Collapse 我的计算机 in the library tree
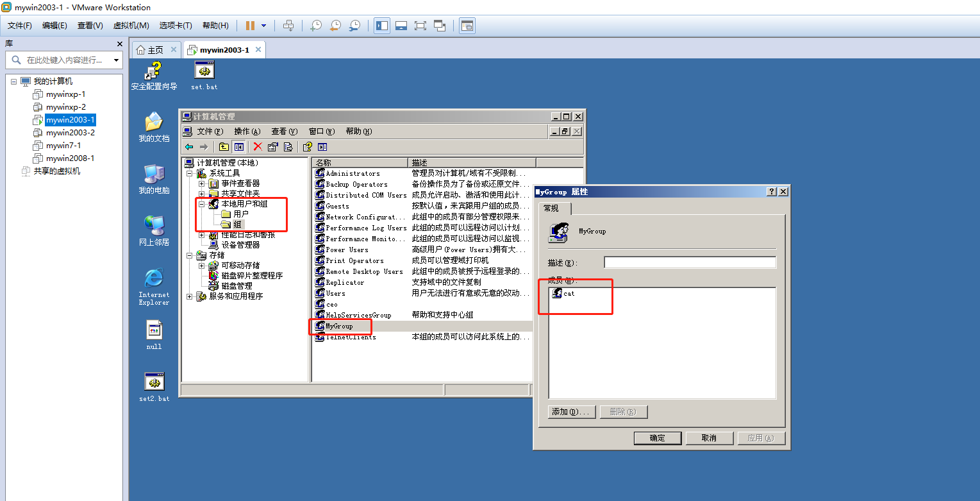Screen dimensions: 980x501 [13, 81]
